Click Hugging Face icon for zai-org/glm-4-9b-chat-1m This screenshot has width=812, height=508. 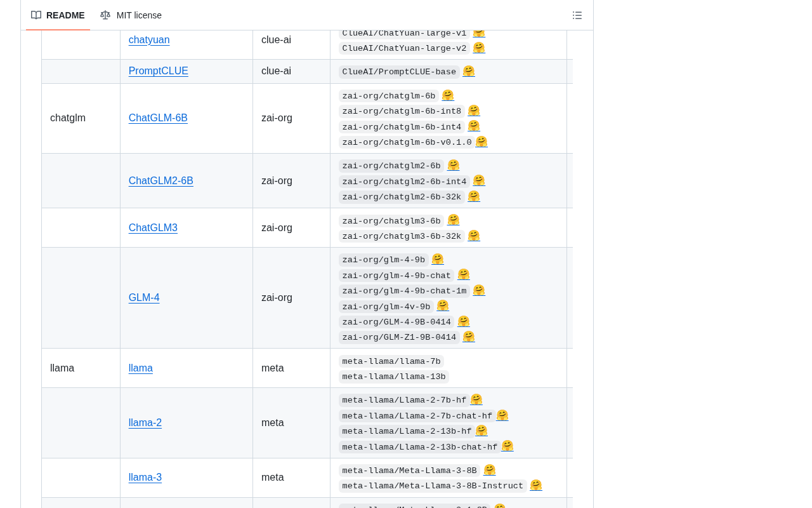click(x=479, y=290)
